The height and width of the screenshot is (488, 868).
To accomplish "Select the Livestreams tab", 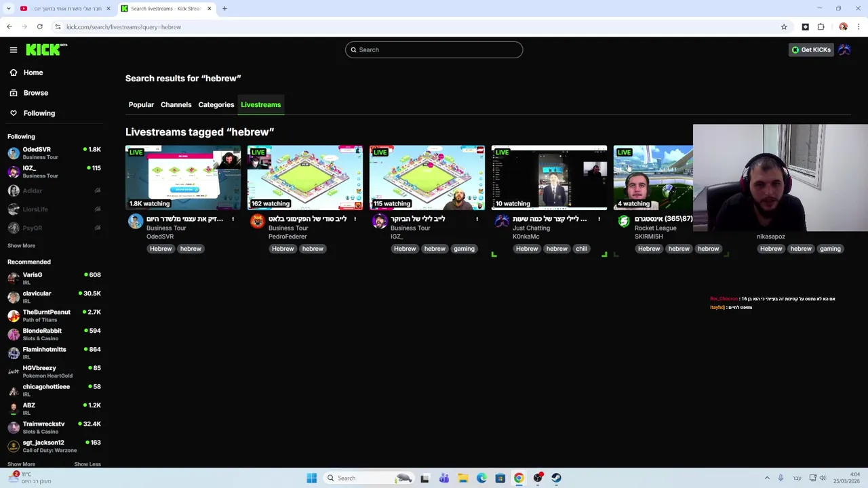I will pos(260,105).
